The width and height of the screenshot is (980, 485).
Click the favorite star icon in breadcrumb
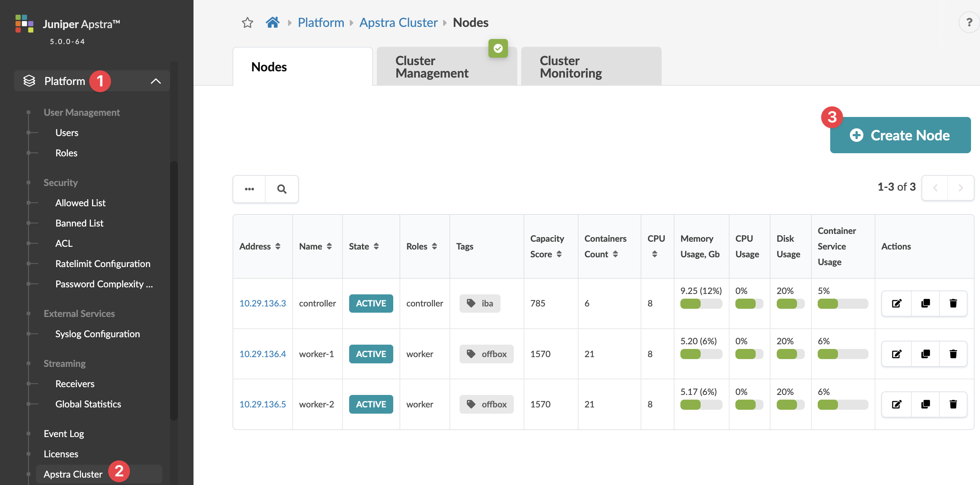pyautogui.click(x=247, y=23)
